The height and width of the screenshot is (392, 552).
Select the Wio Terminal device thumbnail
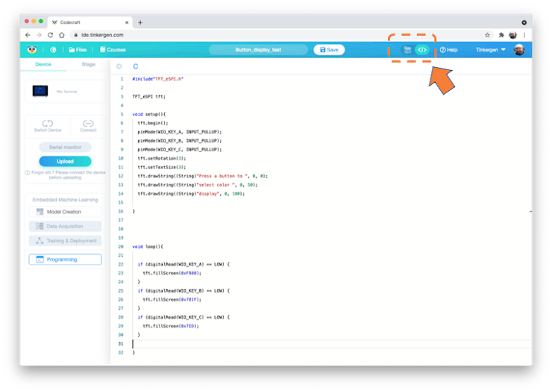40,91
